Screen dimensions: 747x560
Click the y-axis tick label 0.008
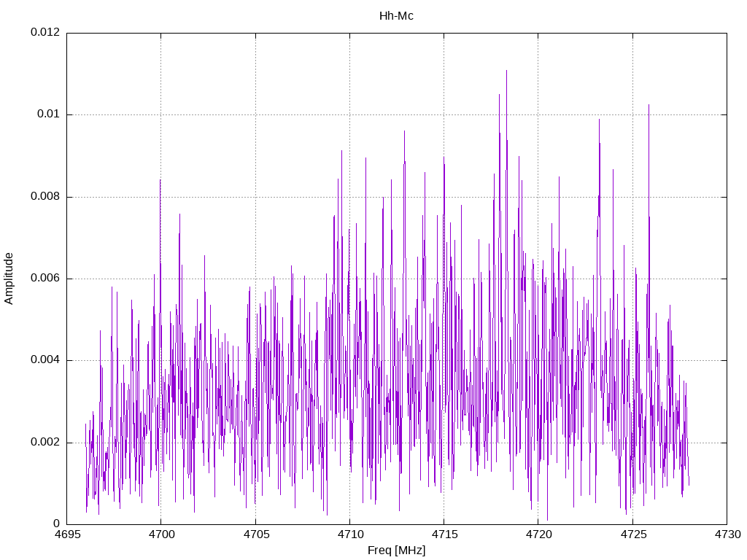(x=45, y=197)
